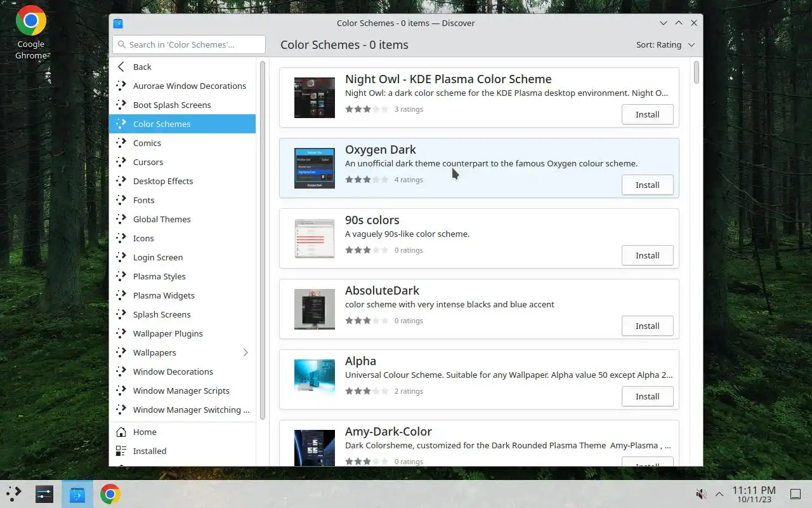
Task: Click the Night Owl star rating
Action: pyautogui.click(x=367, y=109)
